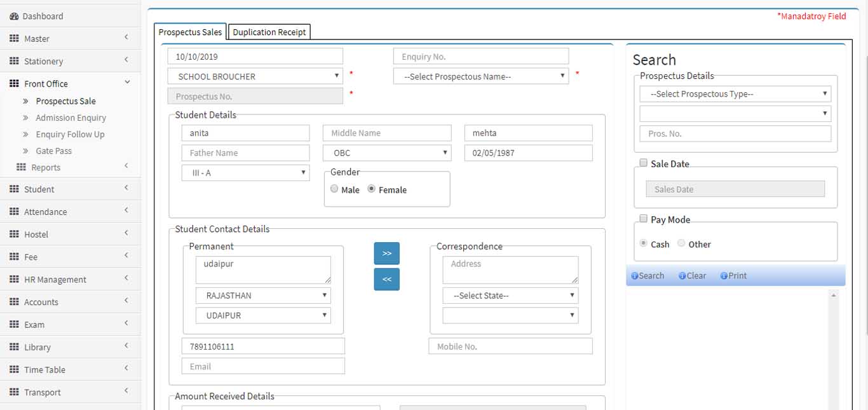Click the Time Table grid icon
868x410 pixels.
click(x=14, y=369)
